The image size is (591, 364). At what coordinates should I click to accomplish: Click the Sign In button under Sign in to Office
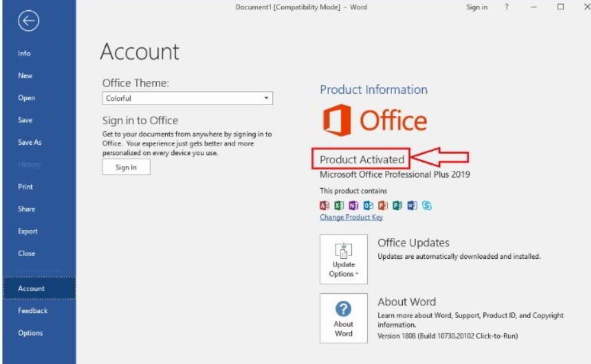(126, 167)
